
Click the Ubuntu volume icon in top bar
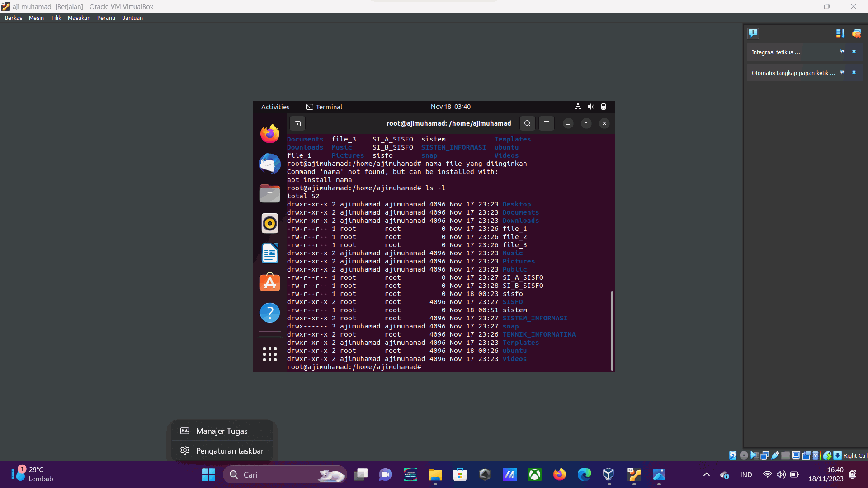point(590,107)
